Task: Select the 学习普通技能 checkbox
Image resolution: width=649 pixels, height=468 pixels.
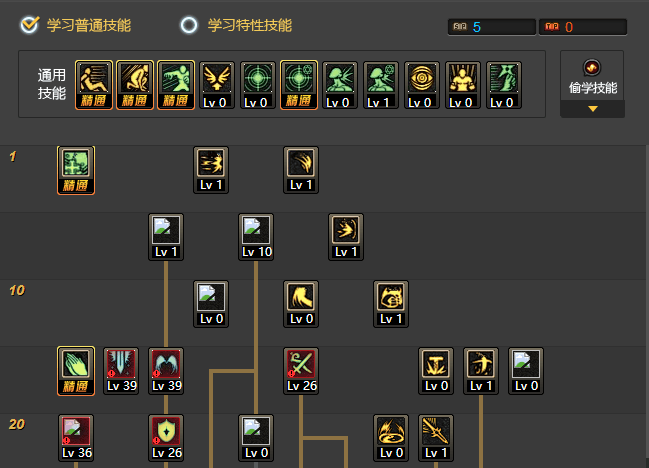Action: pos(30,25)
